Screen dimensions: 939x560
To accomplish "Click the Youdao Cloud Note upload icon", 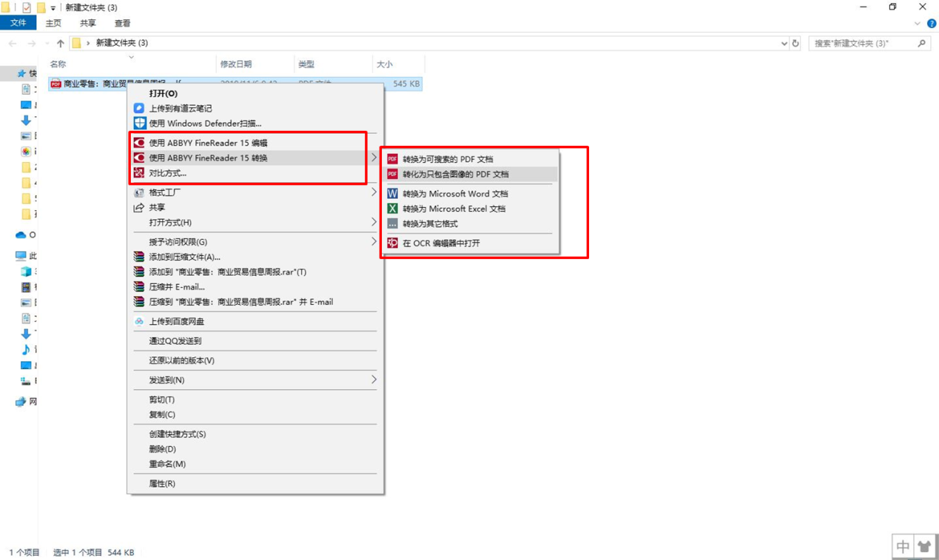I will 139,108.
